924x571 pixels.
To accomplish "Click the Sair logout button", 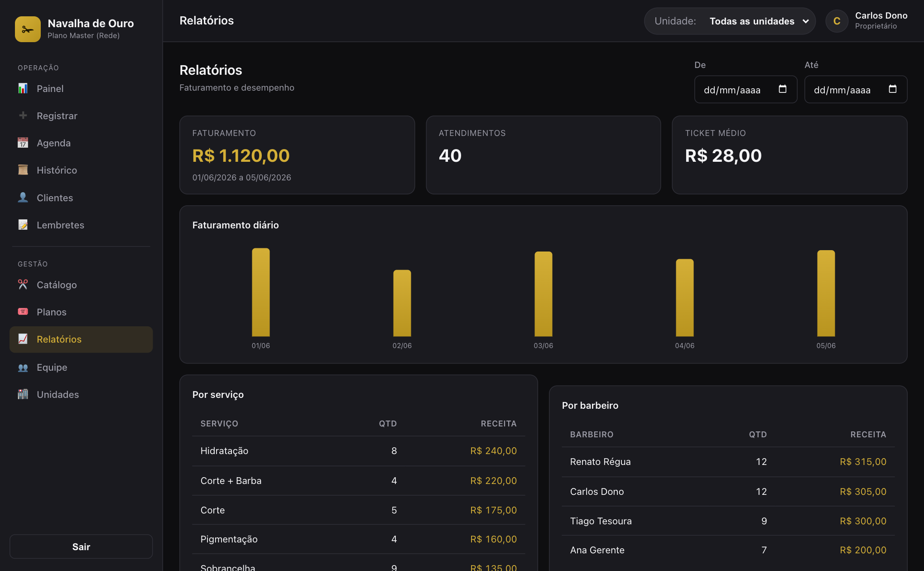I will (81, 547).
